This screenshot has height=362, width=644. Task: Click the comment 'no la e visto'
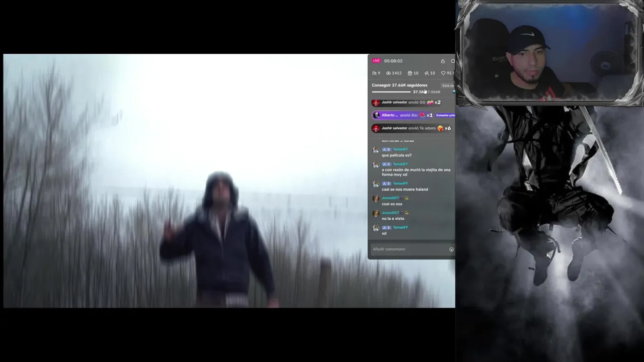point(393,219)
